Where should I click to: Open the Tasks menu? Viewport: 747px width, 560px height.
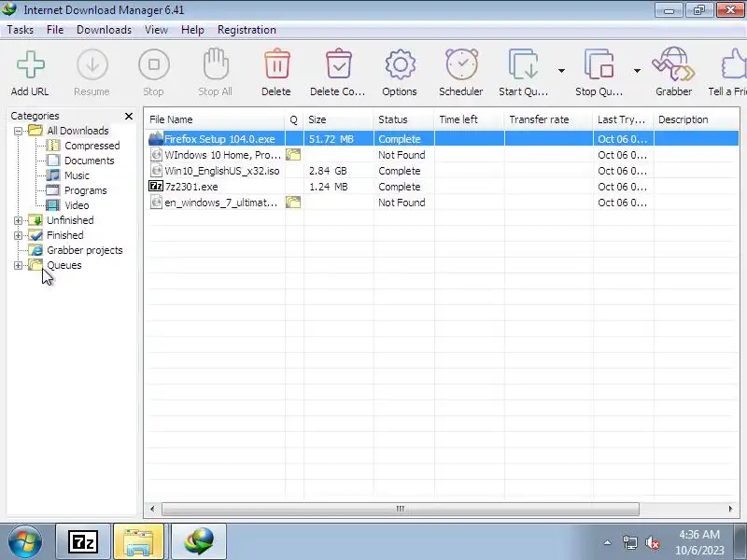pos(20,30)
